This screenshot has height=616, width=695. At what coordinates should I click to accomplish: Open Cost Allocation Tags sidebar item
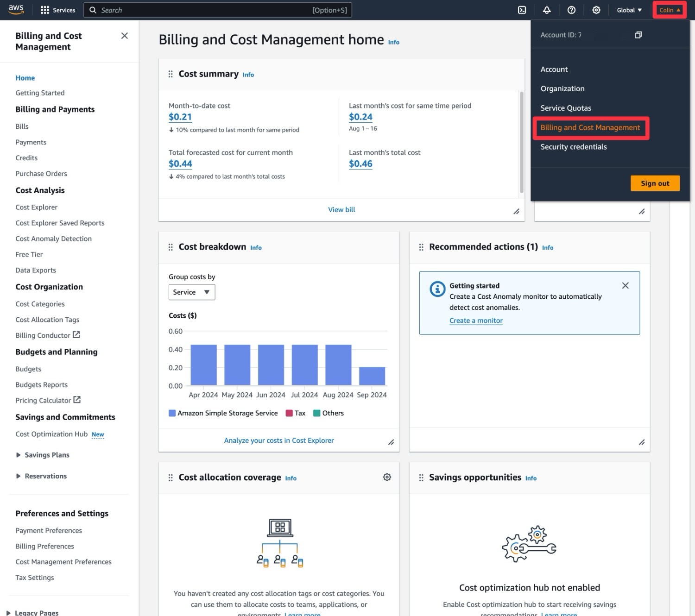47,320
